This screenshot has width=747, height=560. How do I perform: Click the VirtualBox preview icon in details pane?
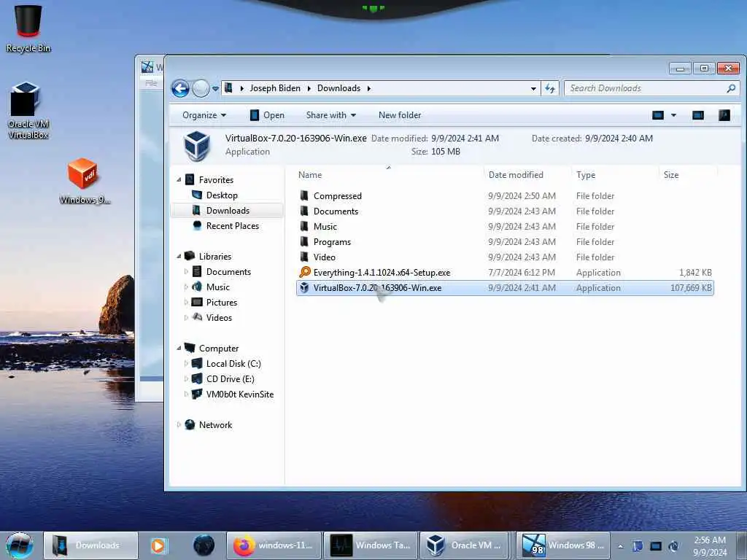coord(197,145)
